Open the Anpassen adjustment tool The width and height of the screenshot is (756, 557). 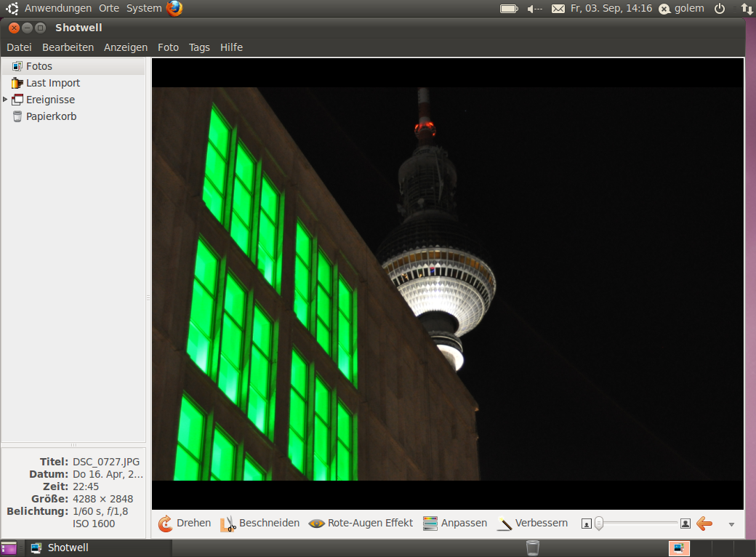430,524
